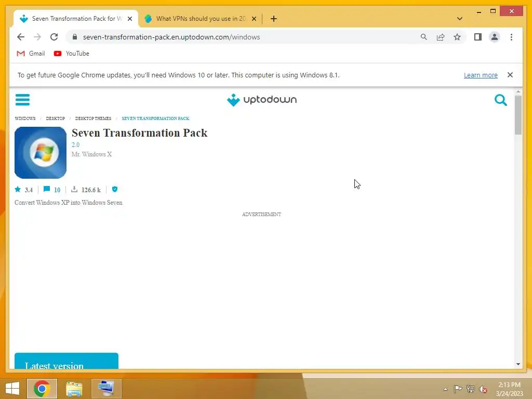Share this page via share icon
Image resolution: width=532 pixels, height=399 pixels.
point(441,37)
